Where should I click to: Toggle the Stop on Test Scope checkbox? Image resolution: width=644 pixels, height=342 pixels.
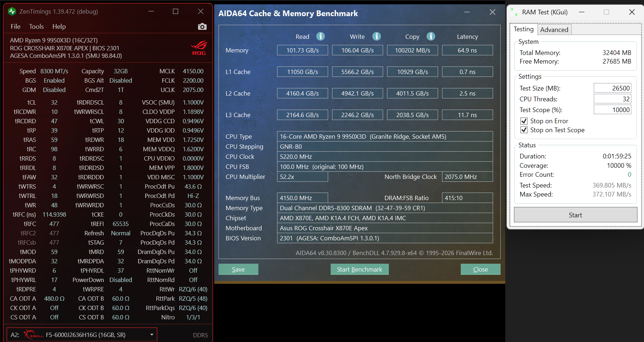click(x=524, y=130)
